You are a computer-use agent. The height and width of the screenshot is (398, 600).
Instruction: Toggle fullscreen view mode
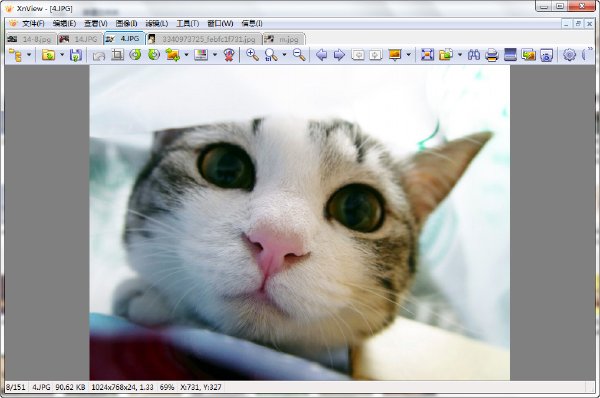tap(427, 55)
